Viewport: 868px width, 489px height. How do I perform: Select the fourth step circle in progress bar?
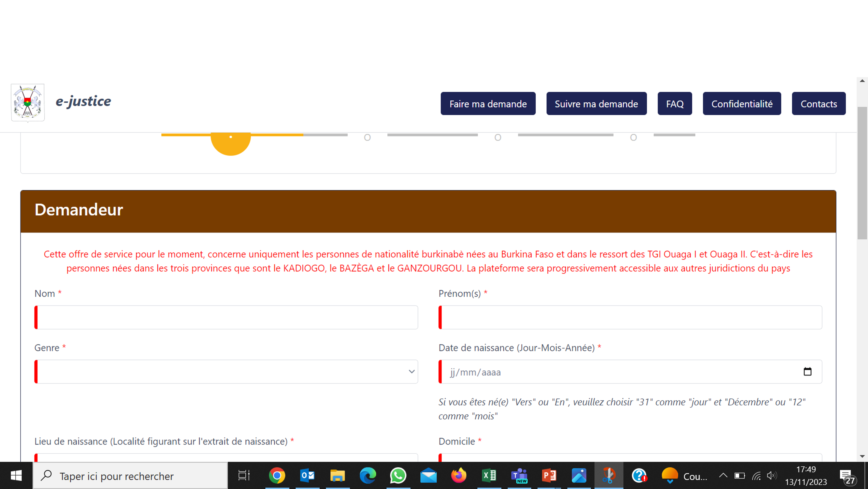point(633,138)
